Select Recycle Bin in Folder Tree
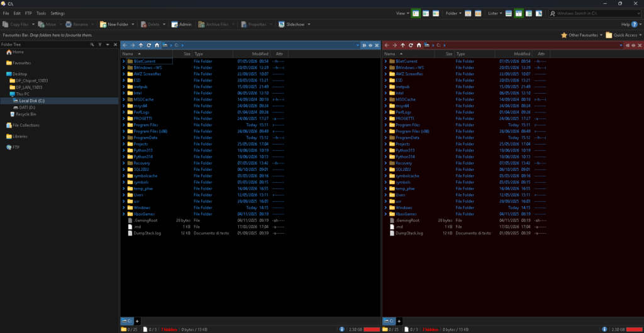644x333 pixels. point(23,114)
